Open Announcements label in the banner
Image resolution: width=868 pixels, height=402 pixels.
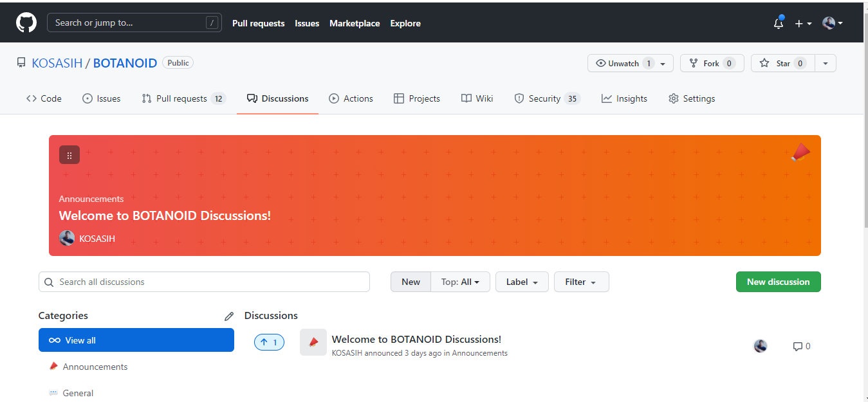point(91,199)
